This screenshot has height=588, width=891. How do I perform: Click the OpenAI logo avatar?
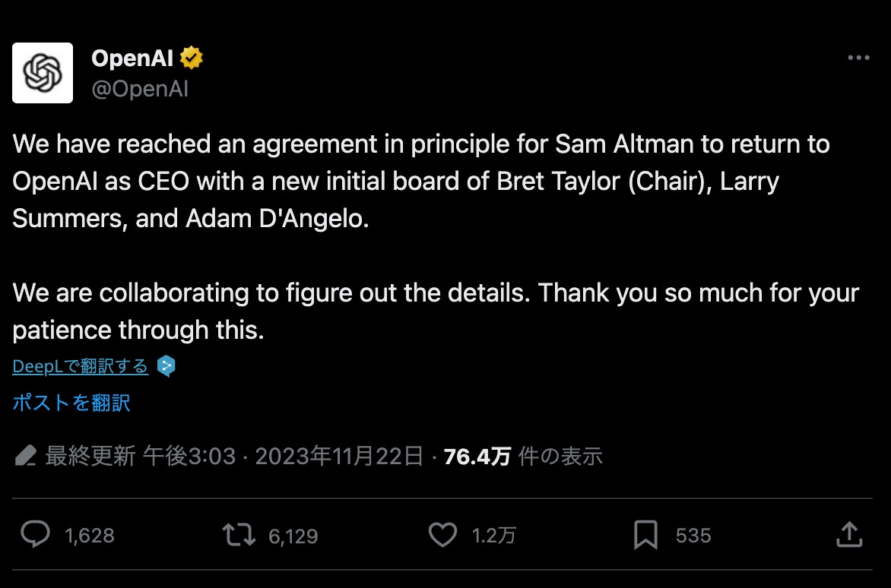pyautogui.click(x=42, y=72)
